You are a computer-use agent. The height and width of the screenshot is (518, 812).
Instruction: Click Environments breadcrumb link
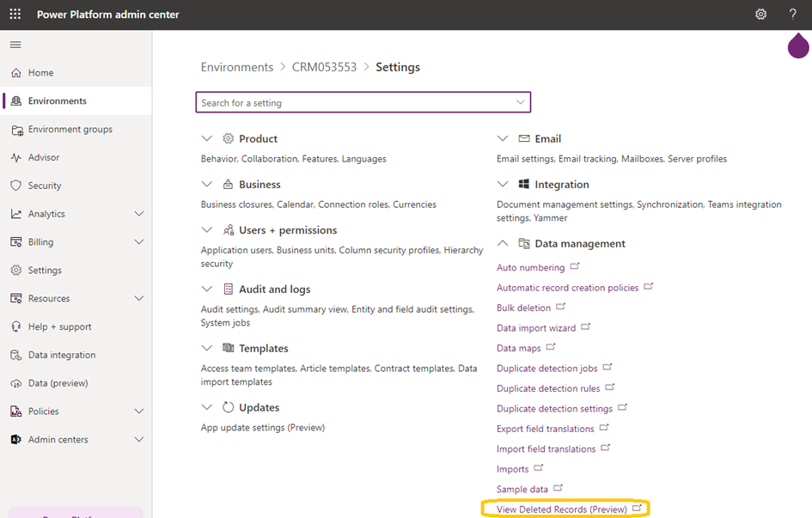236,67
